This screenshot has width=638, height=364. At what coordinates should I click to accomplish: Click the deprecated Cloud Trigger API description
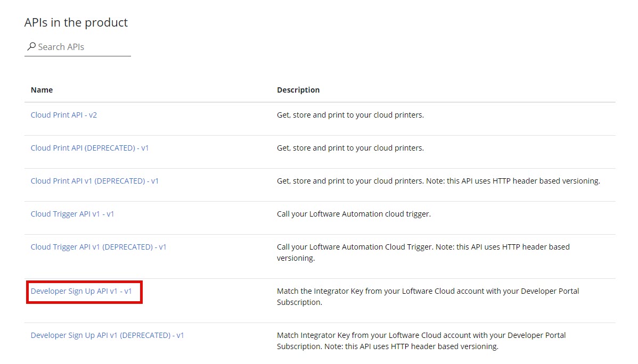[x=423, y=252]
